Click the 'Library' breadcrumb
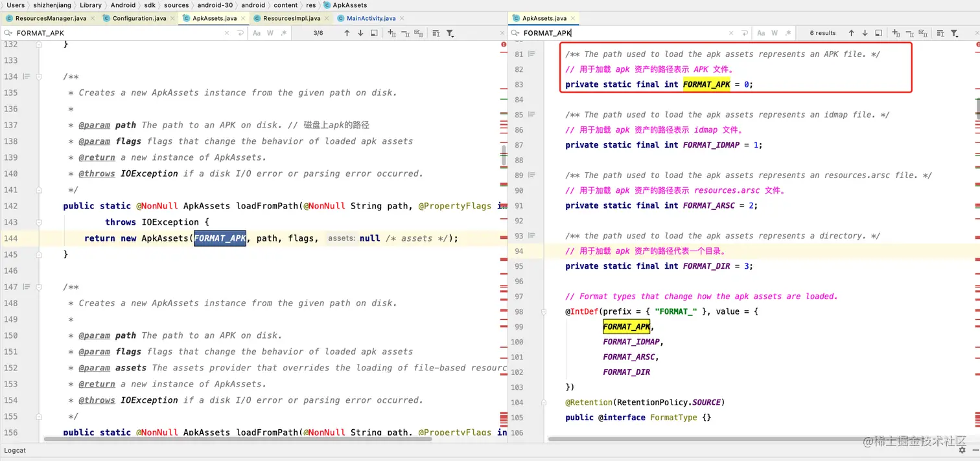This screenshot has height=461, width=980. pos(91,5)
